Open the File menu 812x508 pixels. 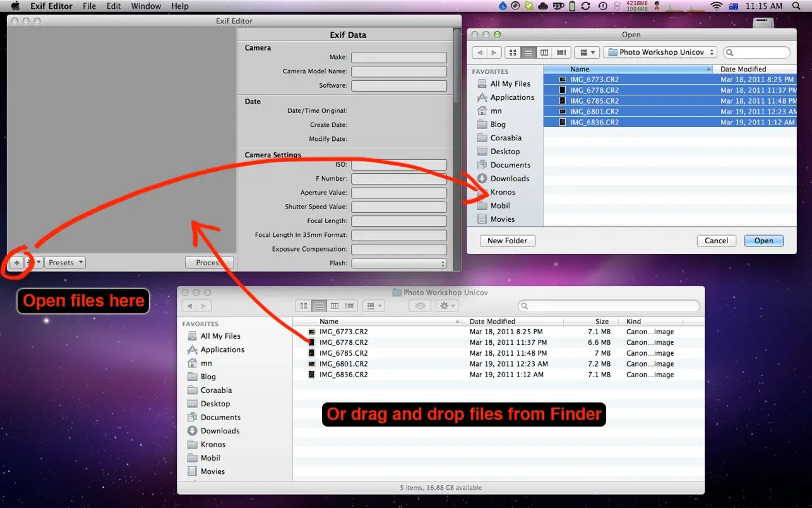[89, 6]
